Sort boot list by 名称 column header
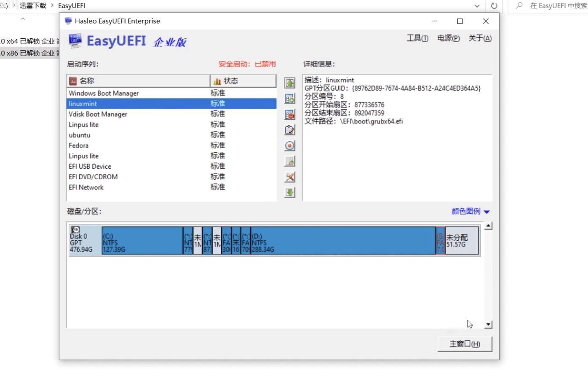 point(138,81)
